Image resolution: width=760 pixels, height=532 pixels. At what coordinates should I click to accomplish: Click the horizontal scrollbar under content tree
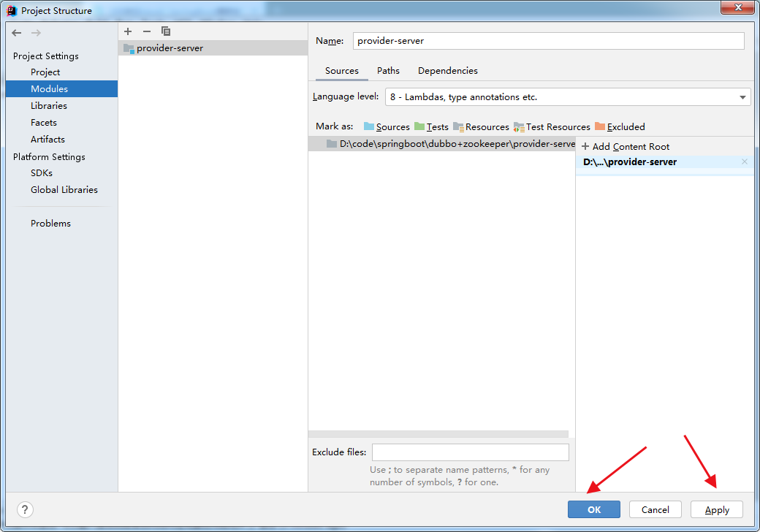pyautogui.click(x=438, y=434)
